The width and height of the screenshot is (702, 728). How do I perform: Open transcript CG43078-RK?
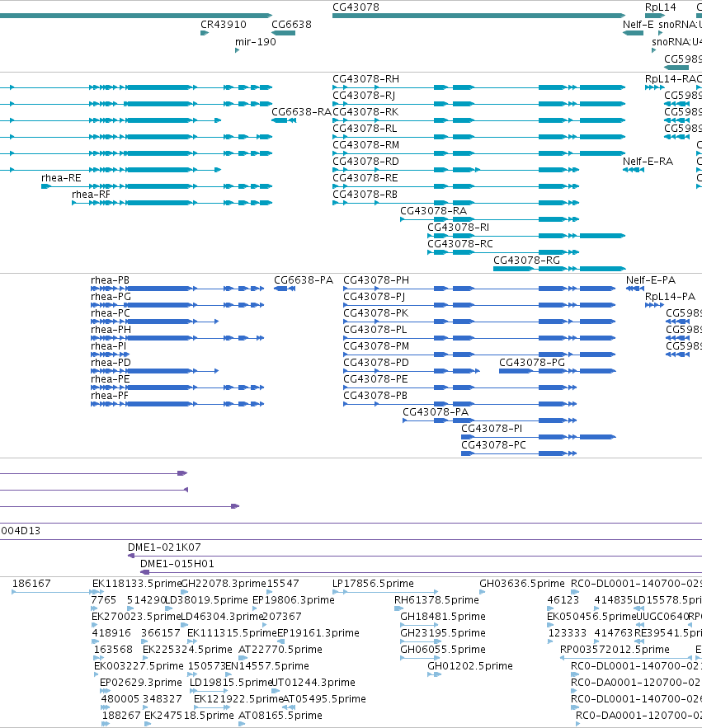pyautogui.click(x=478, y=120)
